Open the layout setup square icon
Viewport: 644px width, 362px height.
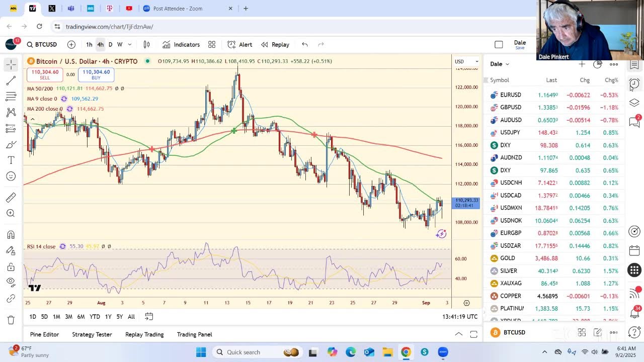click(x=499, y=45)
